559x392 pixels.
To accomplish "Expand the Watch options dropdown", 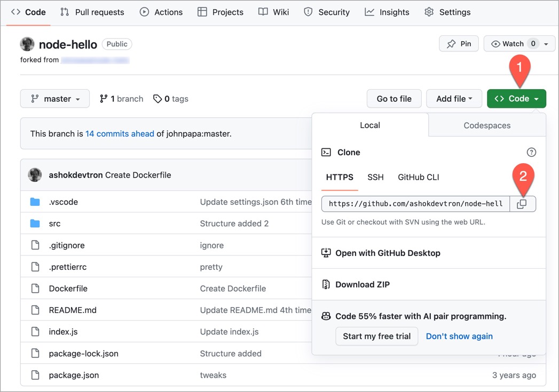I will [x=546, y=44].
